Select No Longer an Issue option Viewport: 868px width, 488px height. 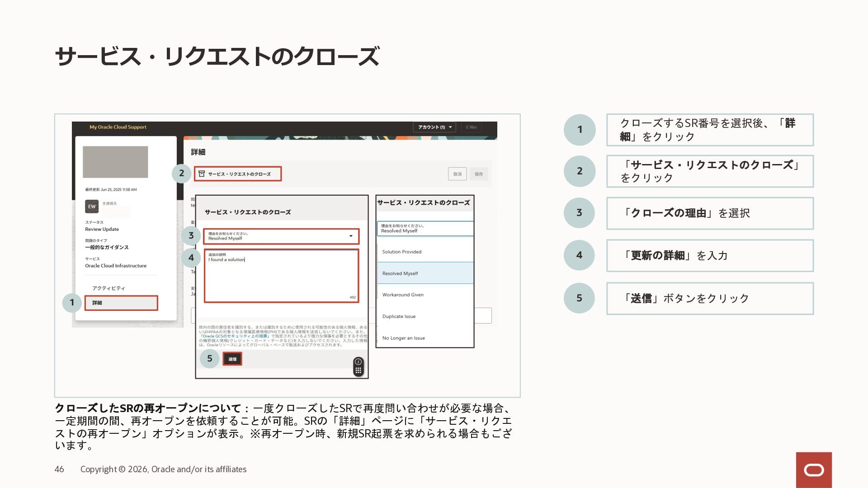[403, 338]
